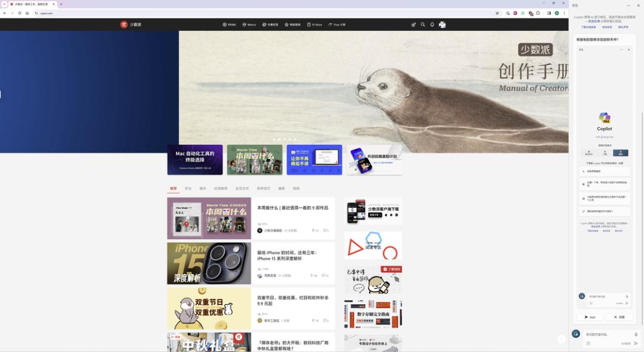Open the notifications bell icon

tap(432, 24)
